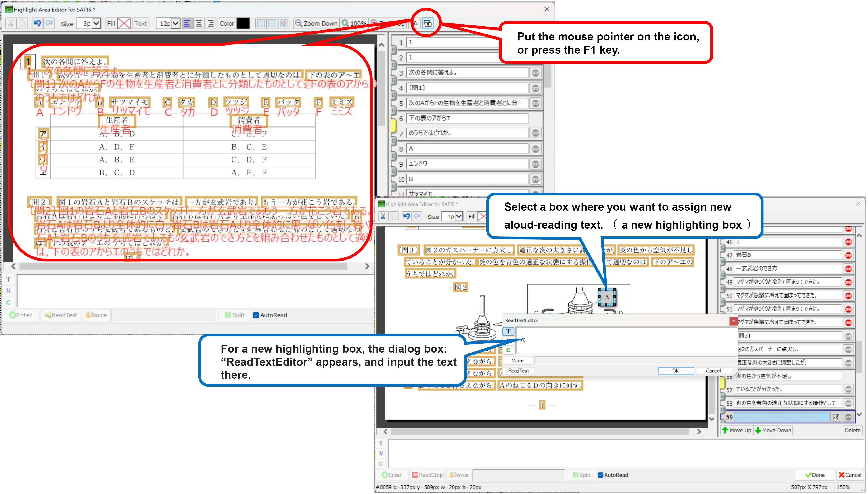Screen dimensions: 868x494
Task: Click OK in ReadTextEditor dialog
Action: coord(676,371)
